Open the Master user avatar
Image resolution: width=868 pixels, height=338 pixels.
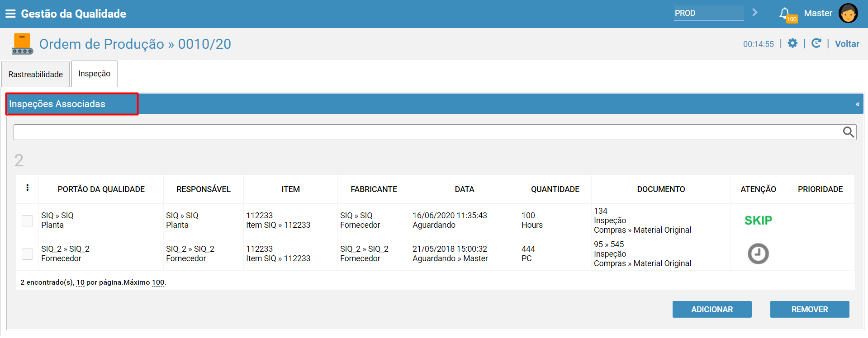pyautogui.click(x=848, y=13)
